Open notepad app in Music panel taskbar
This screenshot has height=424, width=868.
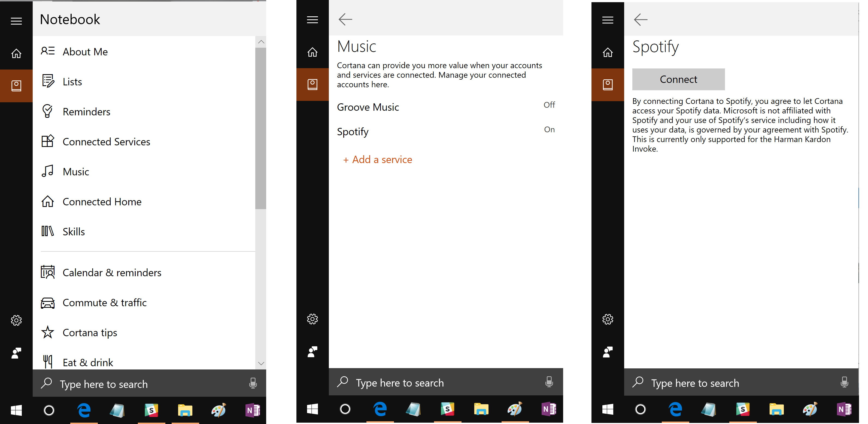(414, 409)
